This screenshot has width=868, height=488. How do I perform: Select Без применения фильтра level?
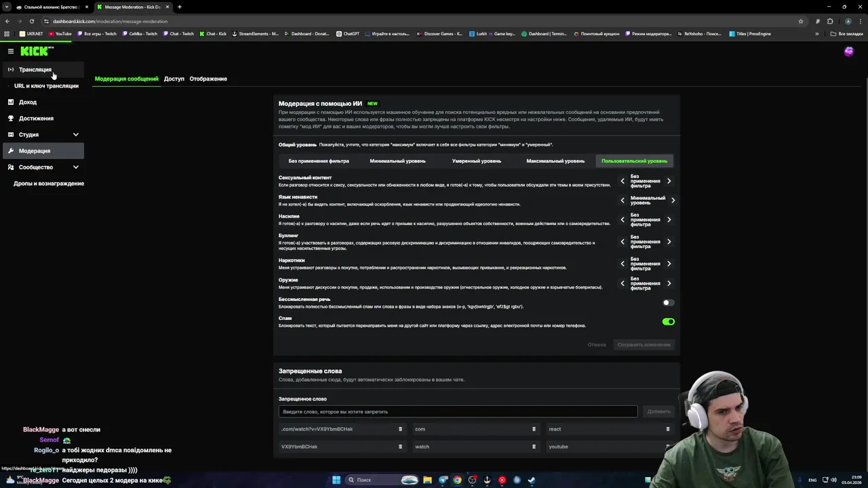click(319, 161)
